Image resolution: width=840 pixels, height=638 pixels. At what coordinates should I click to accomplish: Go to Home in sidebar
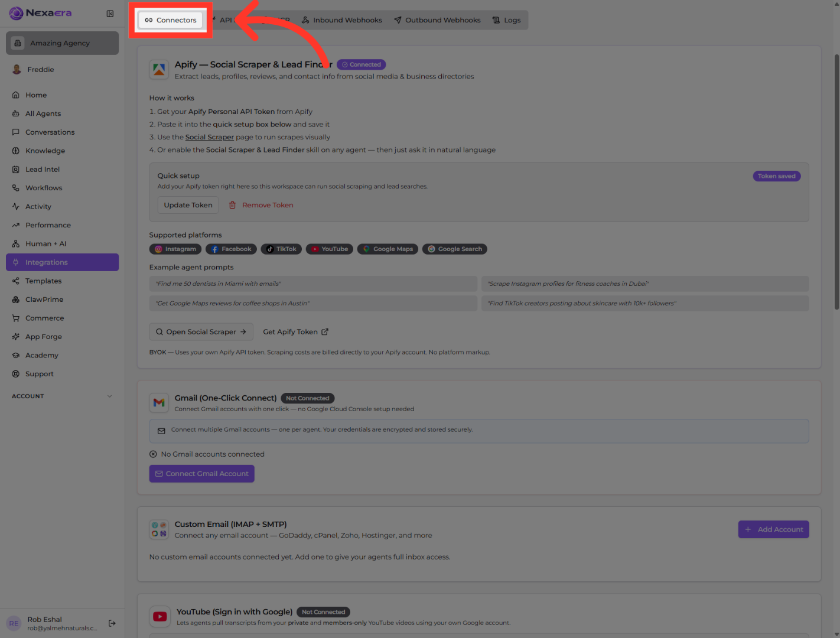[62, 95]
